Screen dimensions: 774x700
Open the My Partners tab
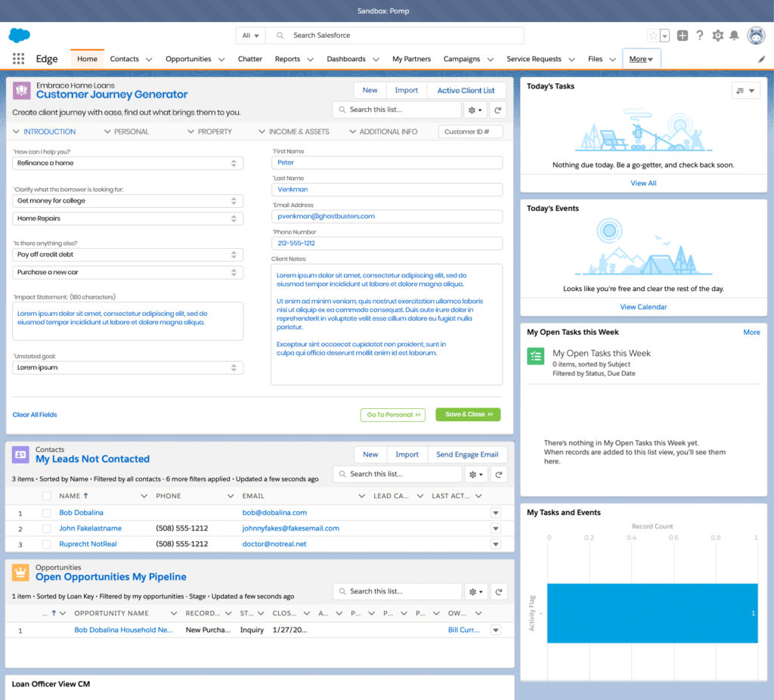click(x=411, y=59)
